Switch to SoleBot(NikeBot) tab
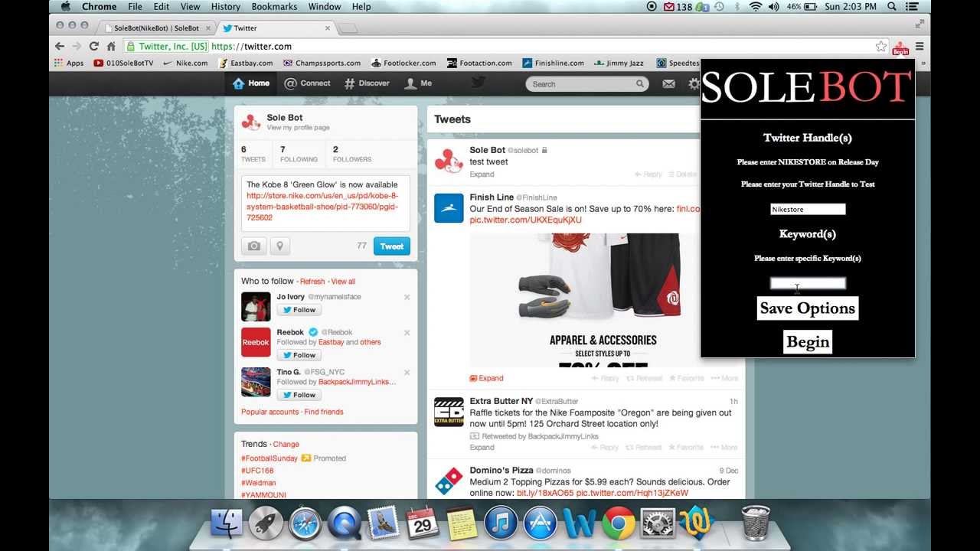Viewport: 980px width, 551px height. pos(157,28)
